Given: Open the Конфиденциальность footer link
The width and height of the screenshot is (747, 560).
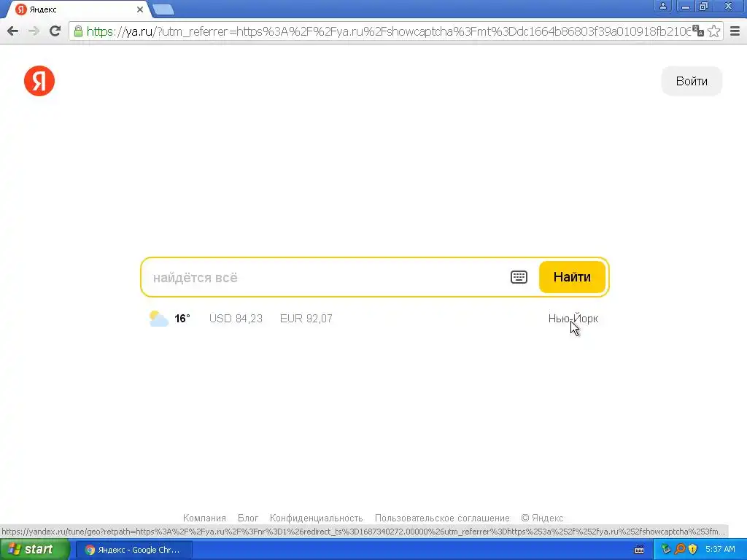Looking at the screenshot, I should [317, 518].
